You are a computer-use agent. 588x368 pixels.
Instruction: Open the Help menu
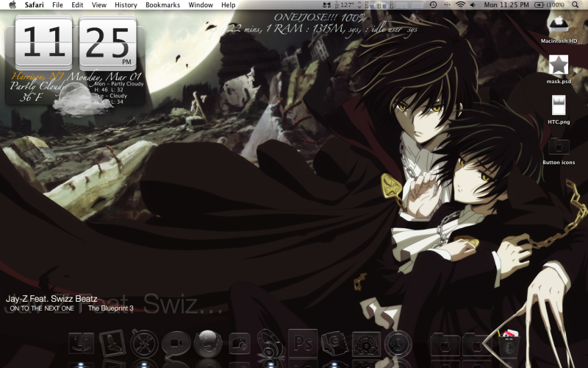[229, 5]
